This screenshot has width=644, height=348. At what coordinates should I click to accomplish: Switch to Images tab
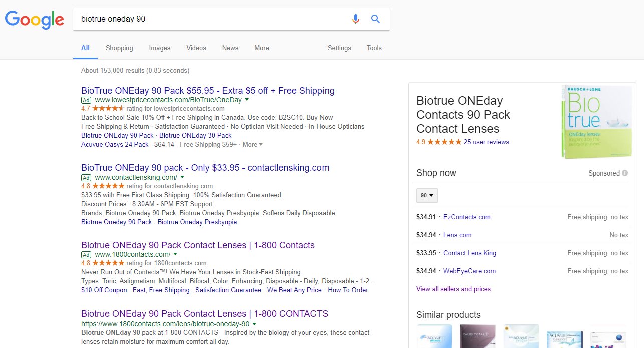(x=160, y=48)
